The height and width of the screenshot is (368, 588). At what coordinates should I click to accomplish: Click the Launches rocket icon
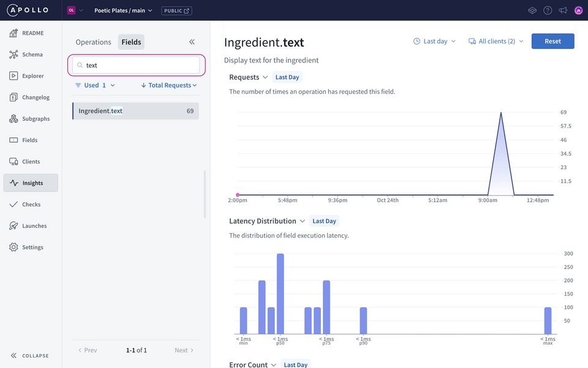click(13, 226)
